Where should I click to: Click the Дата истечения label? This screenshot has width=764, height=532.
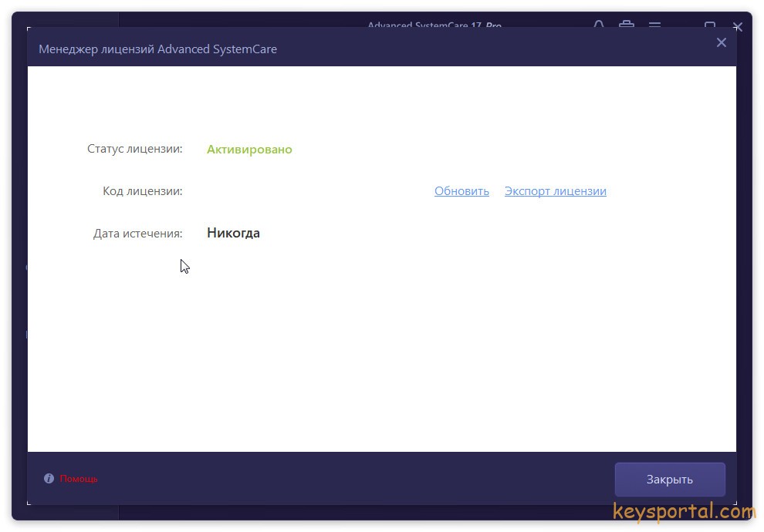tap(138, 232)
